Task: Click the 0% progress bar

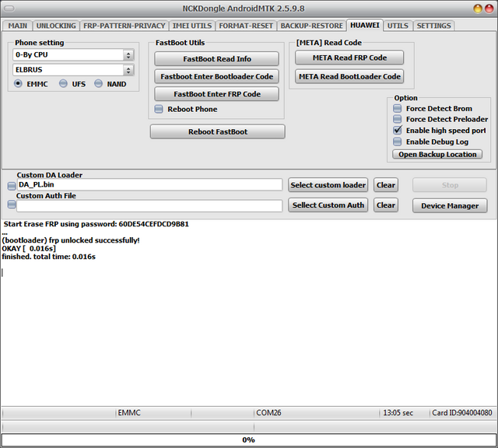Action: coord(249,439)
